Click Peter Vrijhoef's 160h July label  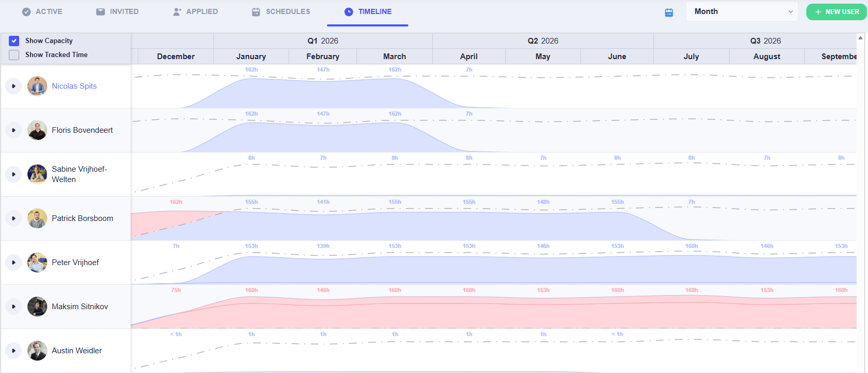pyautogui.click(x=692, y=246)
